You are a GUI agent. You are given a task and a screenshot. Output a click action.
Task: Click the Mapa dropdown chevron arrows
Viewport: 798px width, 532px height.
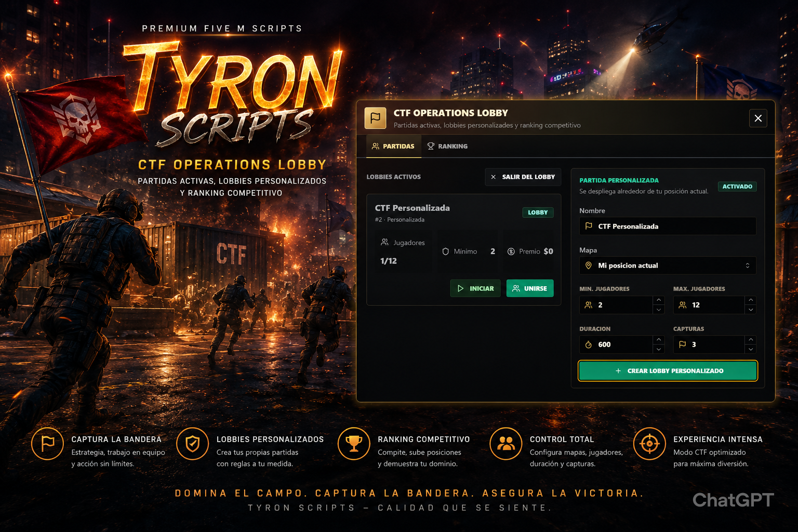pos(748,265)
